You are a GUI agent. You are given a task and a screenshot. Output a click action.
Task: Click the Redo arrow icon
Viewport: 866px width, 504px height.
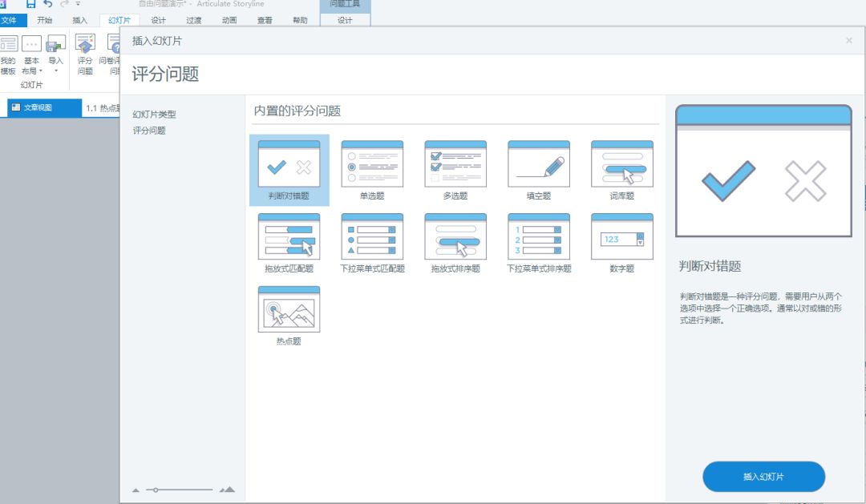click(x=64, y=4)
